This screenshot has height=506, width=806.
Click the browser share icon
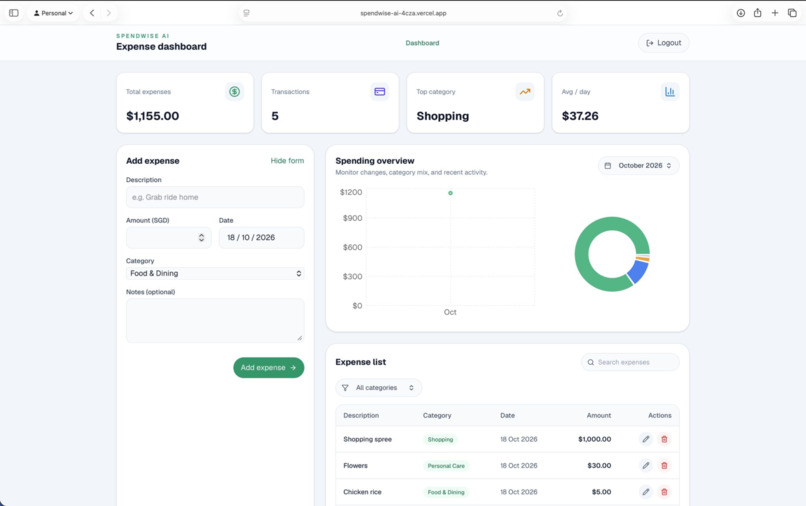click(758, 13)
